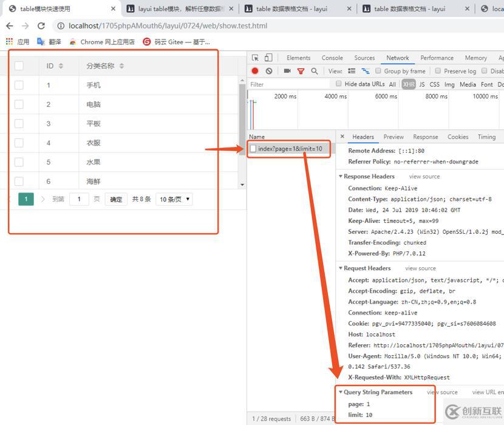The image size is (504, 425).
Task: Switch to large request rows view
Action: [x=352, y=71]
